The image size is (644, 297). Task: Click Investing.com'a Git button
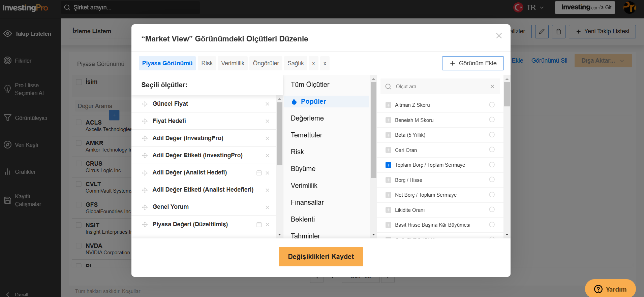point(585,7)
